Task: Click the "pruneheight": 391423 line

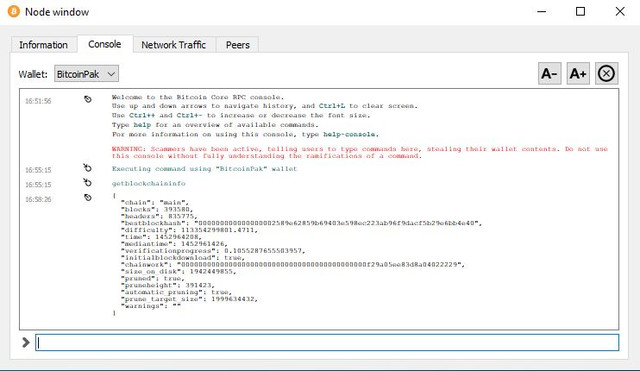Action: coord(167,285)
